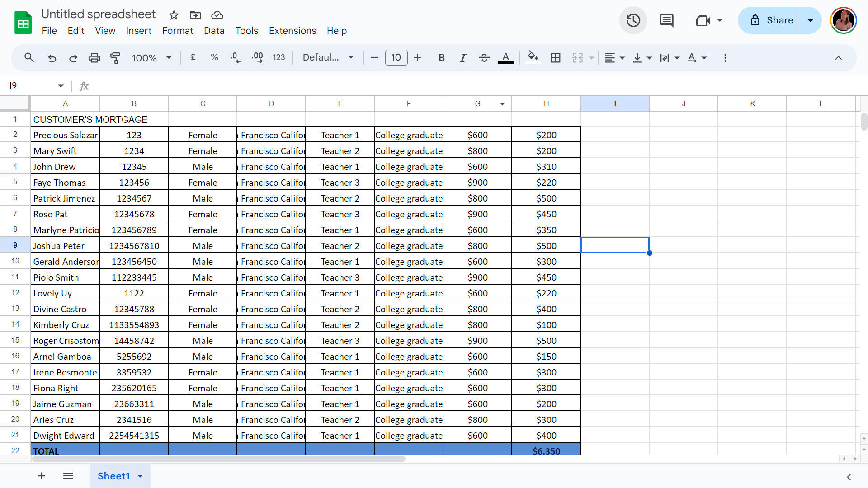Click increase decimal places icon
This screenshot has width=868, height=488.
coord(257,58)
